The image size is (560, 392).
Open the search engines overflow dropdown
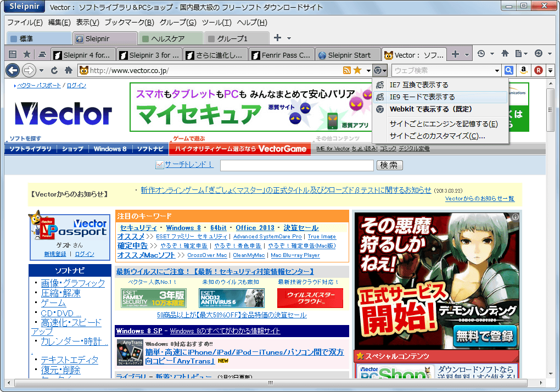[x=551, y=71]
